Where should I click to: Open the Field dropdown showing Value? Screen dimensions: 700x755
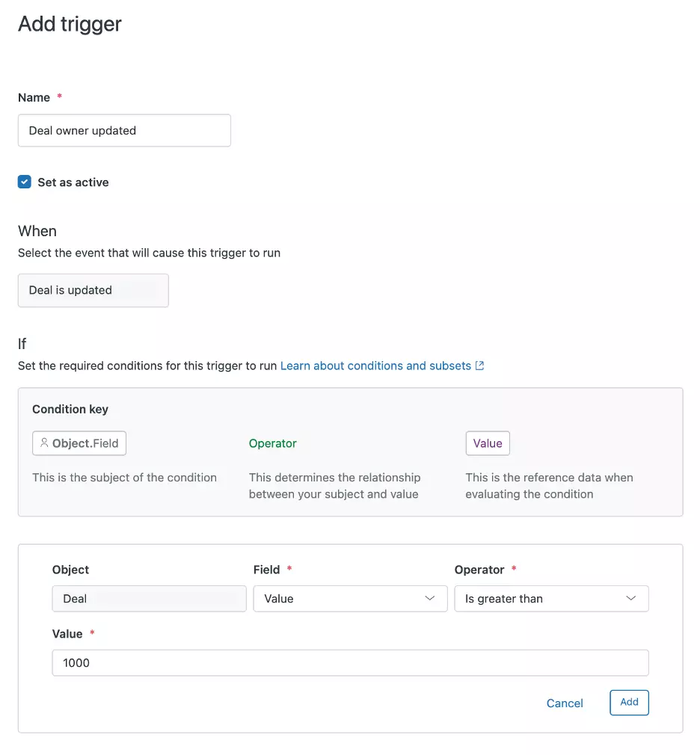click(x=350, y=598)
